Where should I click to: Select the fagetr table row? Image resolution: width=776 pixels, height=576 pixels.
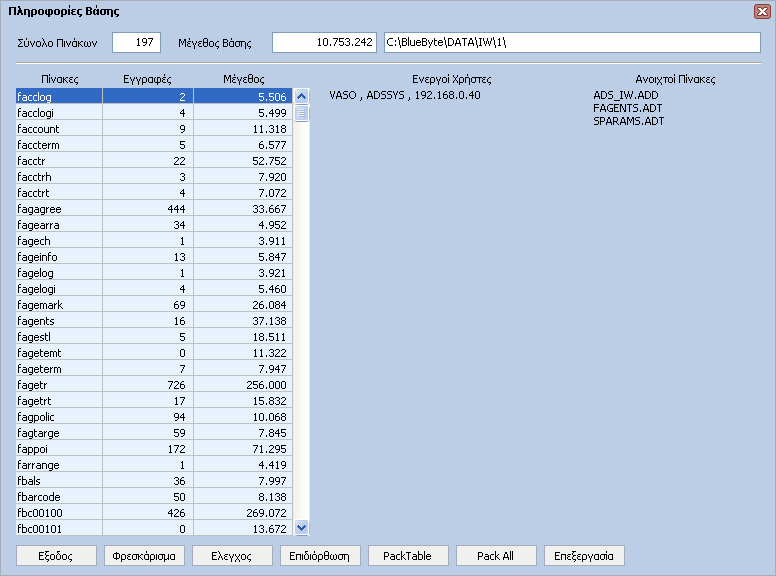154,384
